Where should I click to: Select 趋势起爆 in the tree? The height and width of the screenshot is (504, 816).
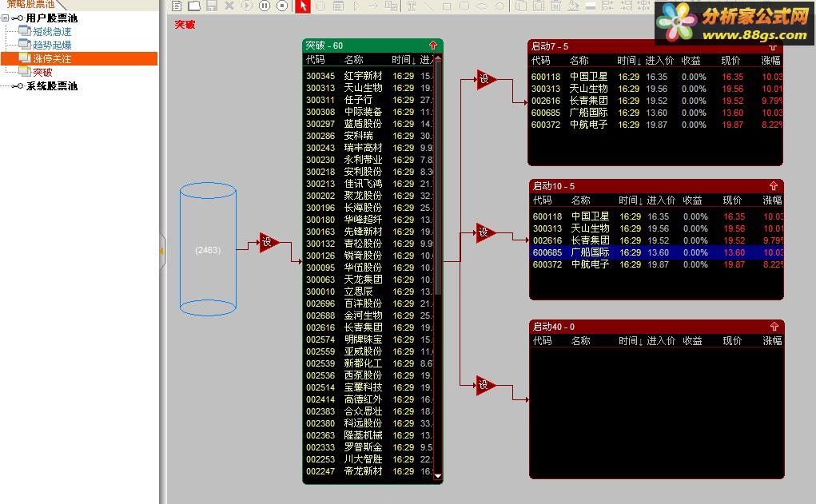51,45
